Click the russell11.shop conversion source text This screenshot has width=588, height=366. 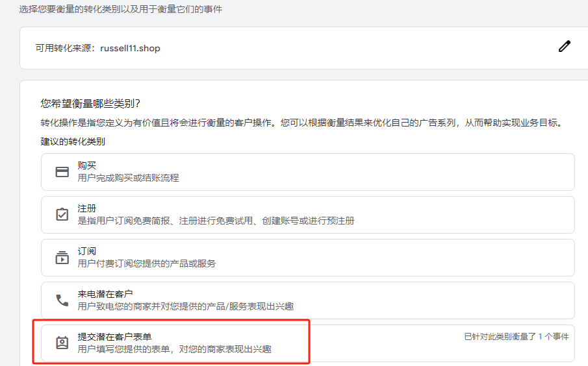(130, 49)
